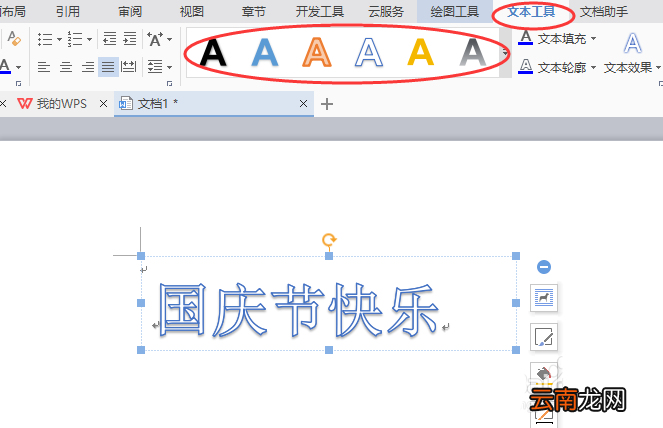Expand the art text style gallery

(x=505, y=53)
